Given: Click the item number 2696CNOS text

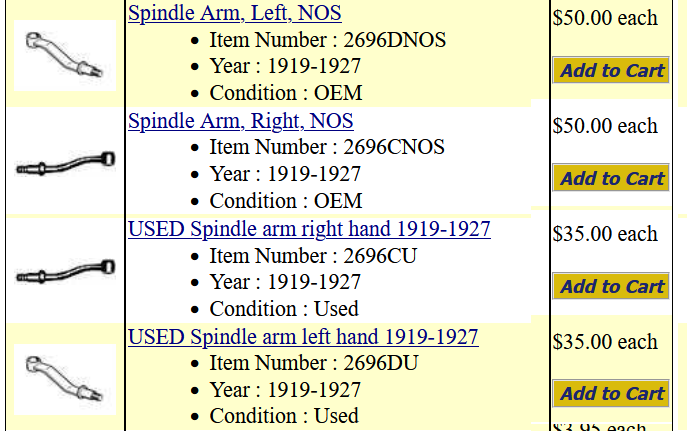Looking at the screenshot, I should 327,147.
